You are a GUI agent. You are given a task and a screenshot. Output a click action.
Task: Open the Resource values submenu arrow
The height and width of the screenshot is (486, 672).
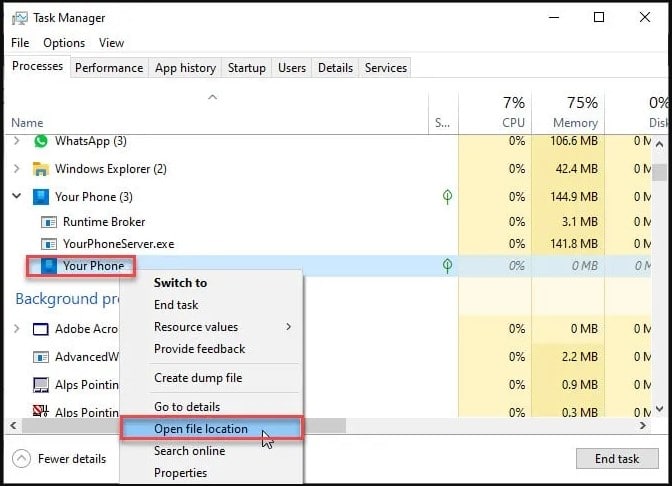click(x=288, y=327)
